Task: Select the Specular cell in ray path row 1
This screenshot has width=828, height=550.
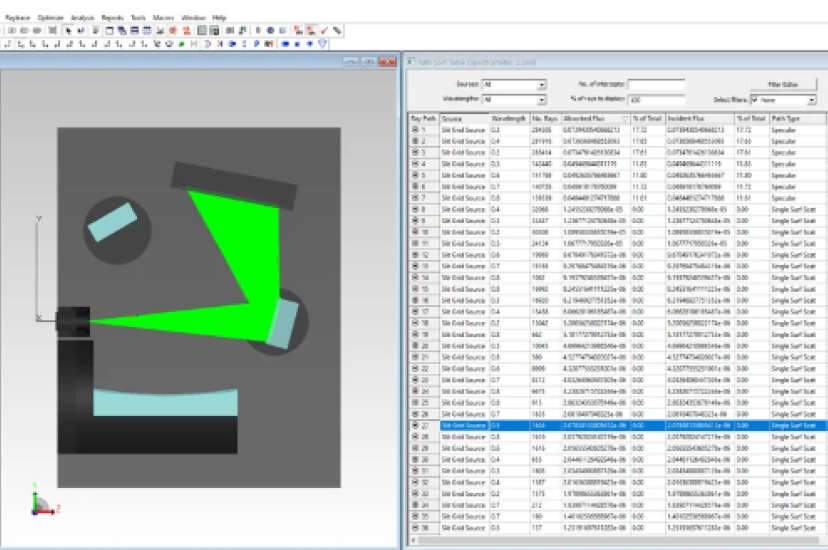Action: pyautogui.click(x=797, y=130)
